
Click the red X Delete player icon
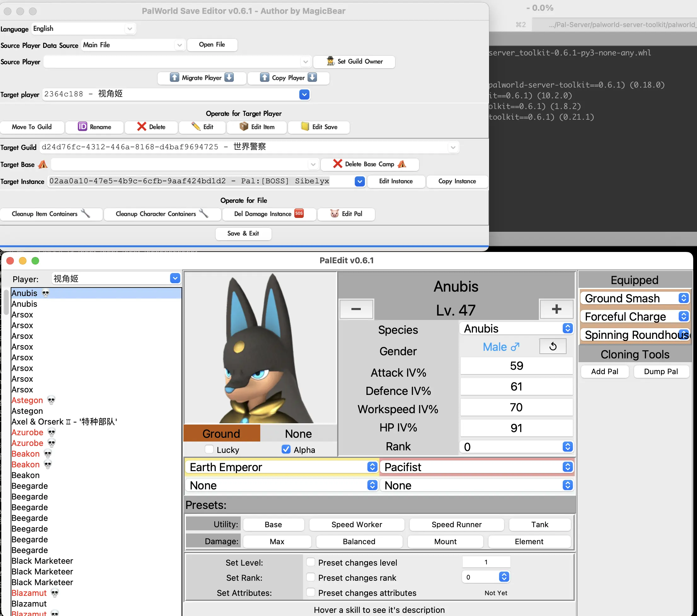[141, 127]
